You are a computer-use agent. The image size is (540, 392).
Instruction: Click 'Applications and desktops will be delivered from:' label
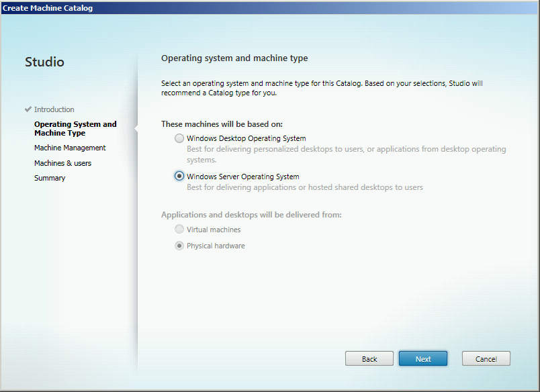coord(251,215)
